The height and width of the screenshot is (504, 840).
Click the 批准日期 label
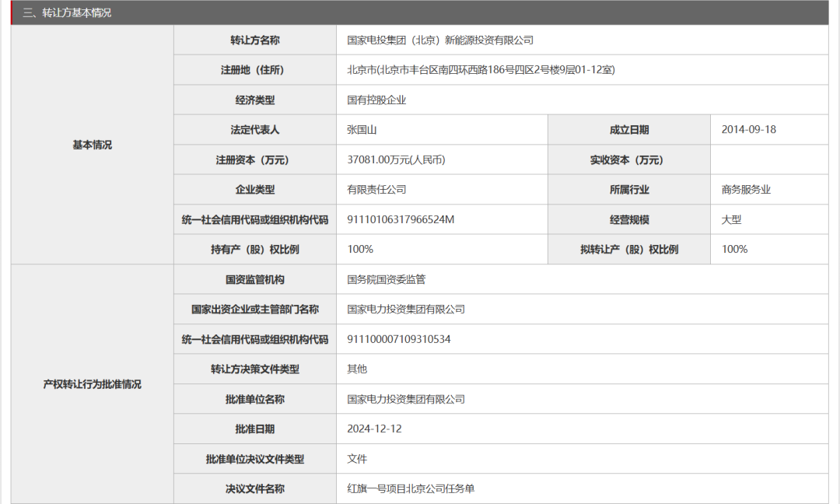click(x=255, y=429)
